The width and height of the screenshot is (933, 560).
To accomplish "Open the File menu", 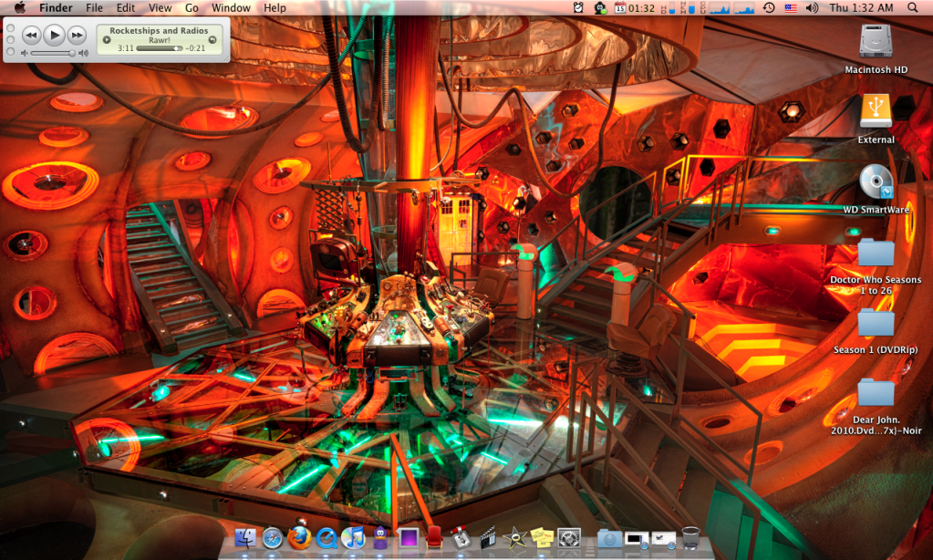I will pos(94,7).
